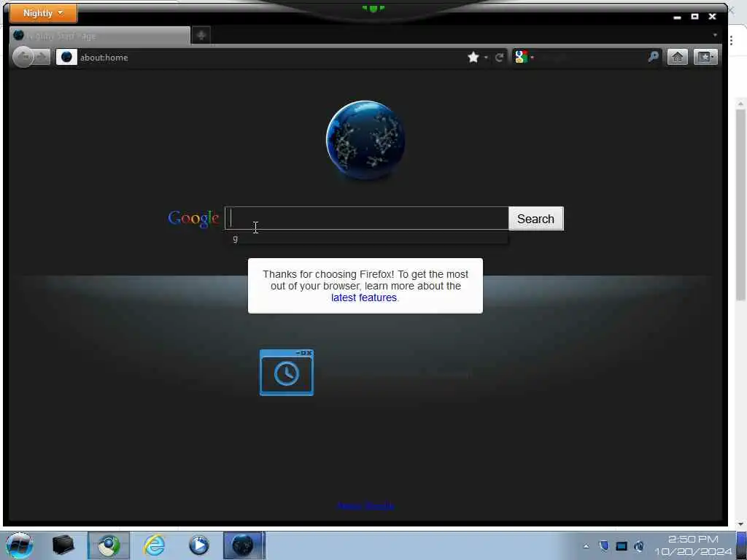Go back with the round back arrow

tap(23, 57)
